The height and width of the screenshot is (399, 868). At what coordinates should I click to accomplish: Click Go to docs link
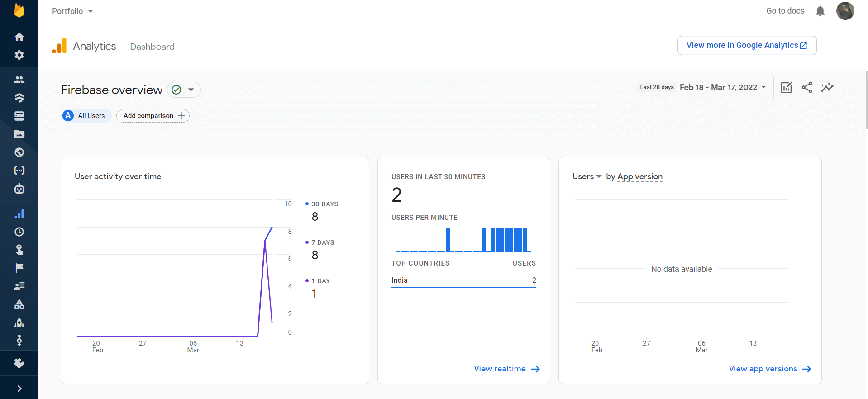pos(785,11)
